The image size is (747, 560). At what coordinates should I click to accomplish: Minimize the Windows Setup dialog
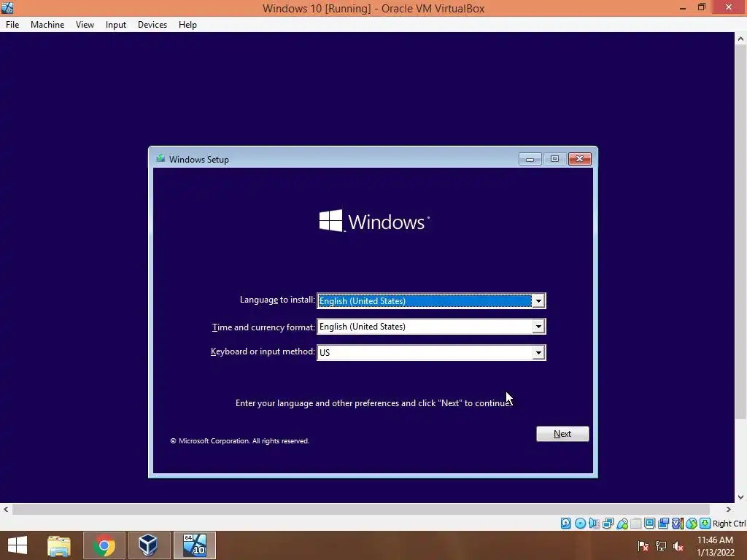(x=530, y=159)
